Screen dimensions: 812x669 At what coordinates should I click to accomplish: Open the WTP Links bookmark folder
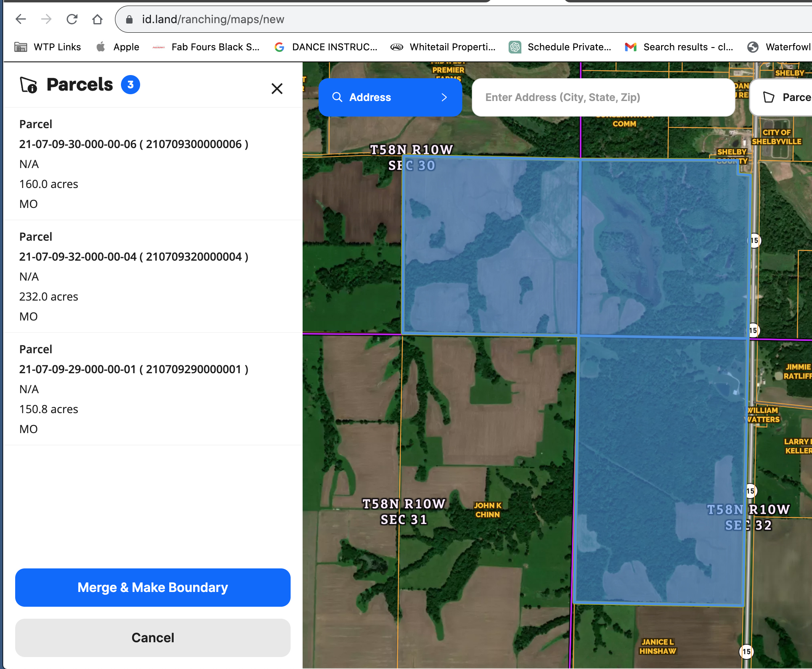tap(48, 47)
